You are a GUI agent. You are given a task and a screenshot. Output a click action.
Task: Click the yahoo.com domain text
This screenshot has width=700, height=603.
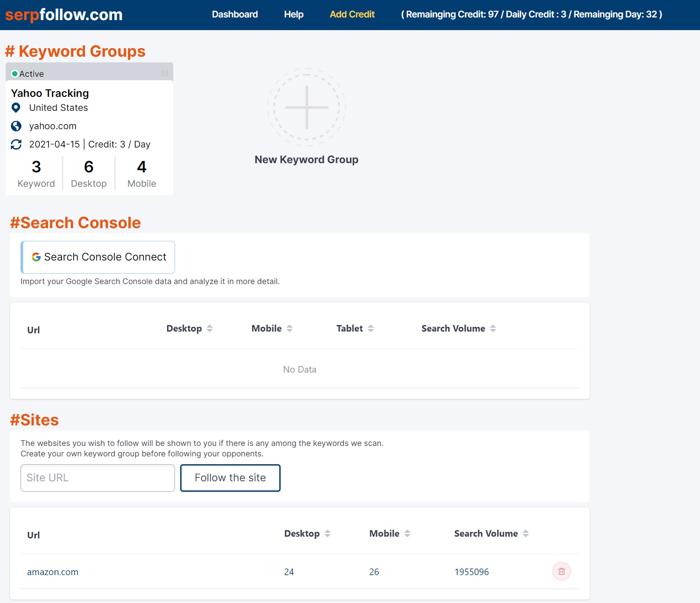[53, 126]
